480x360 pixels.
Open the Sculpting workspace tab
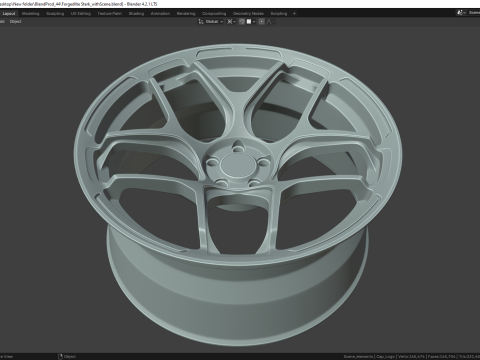(55, 14)
